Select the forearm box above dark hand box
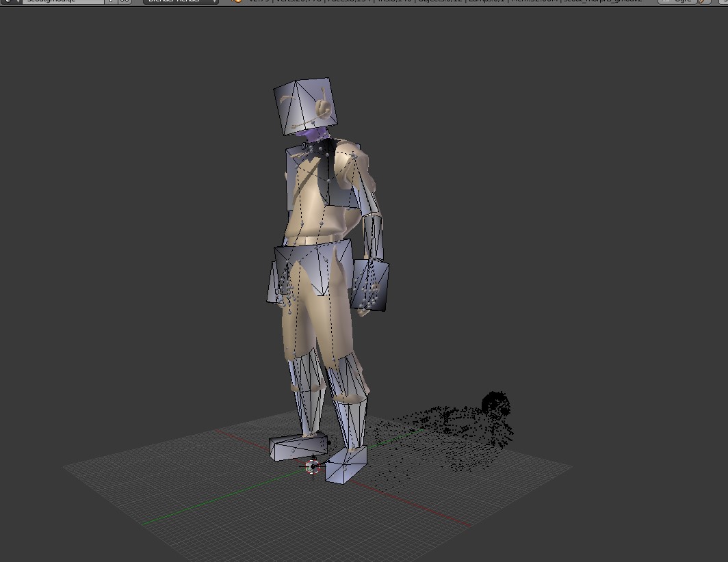 [x=373, y=236]
